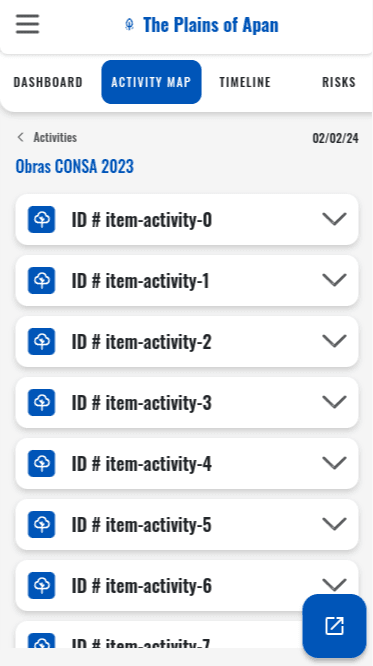The image size is (373, 666).
Task: Click the cloud icon of item-activity-0
Action: click(42, 220)
